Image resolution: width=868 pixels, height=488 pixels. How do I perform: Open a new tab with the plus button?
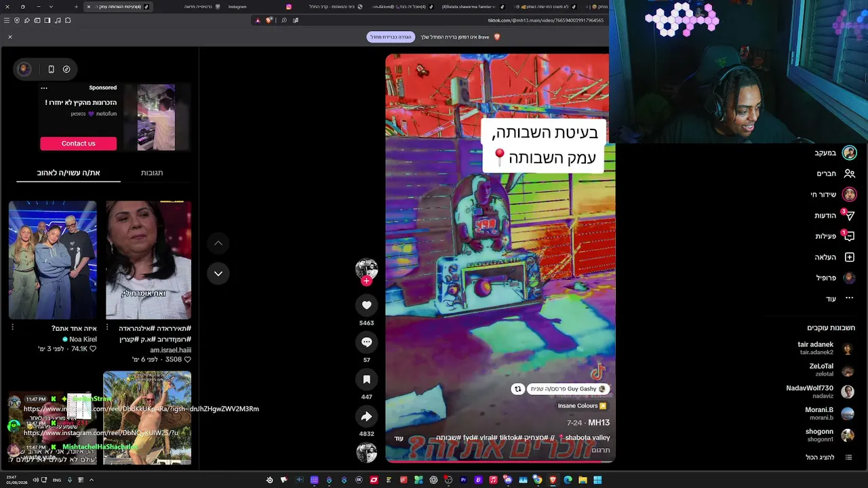[x=77, y=7]
